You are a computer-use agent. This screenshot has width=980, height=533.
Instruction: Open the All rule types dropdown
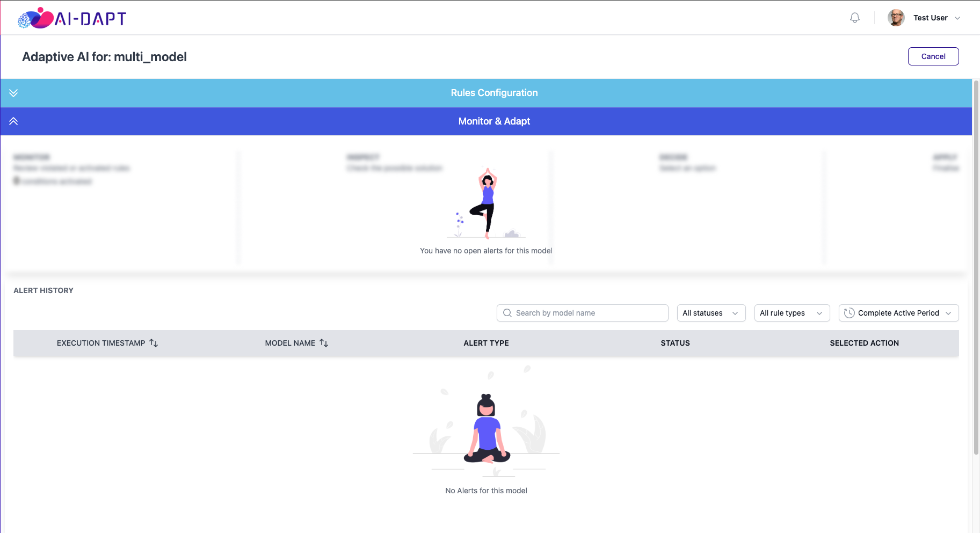[792, 313]
